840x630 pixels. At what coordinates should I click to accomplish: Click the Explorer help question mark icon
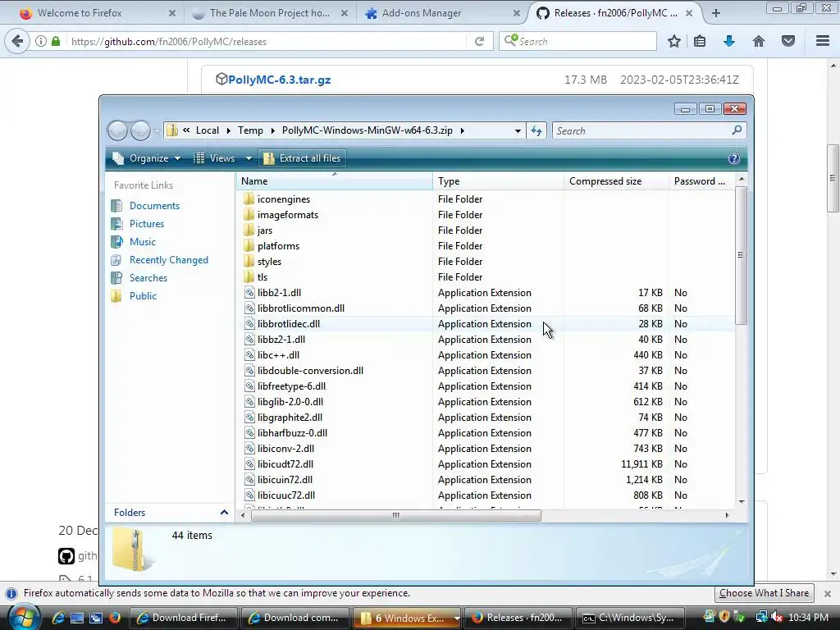[734, 158]
